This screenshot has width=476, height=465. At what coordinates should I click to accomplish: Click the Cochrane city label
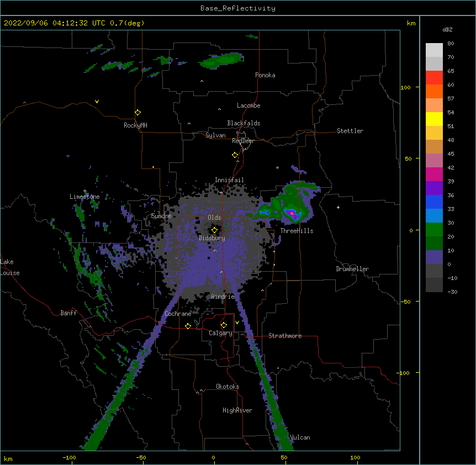[178, 314]
